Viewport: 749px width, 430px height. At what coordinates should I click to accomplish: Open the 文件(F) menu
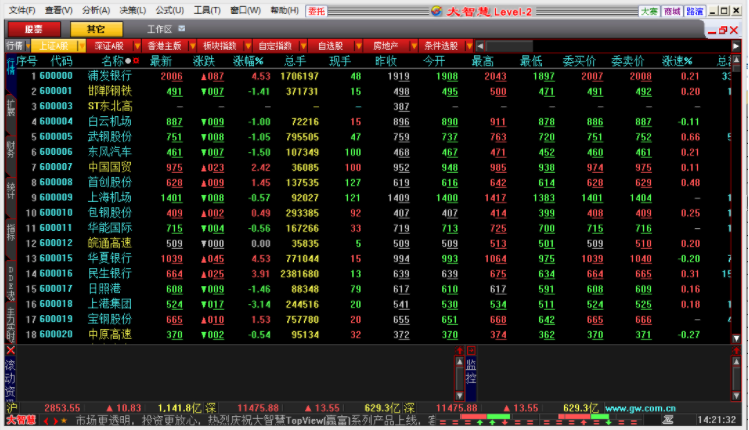point(22,11)
